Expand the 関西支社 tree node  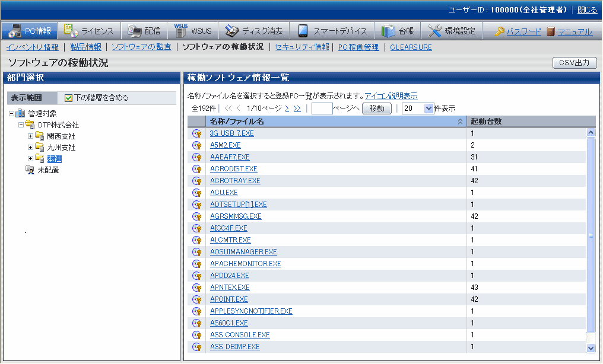click(31, 136)
